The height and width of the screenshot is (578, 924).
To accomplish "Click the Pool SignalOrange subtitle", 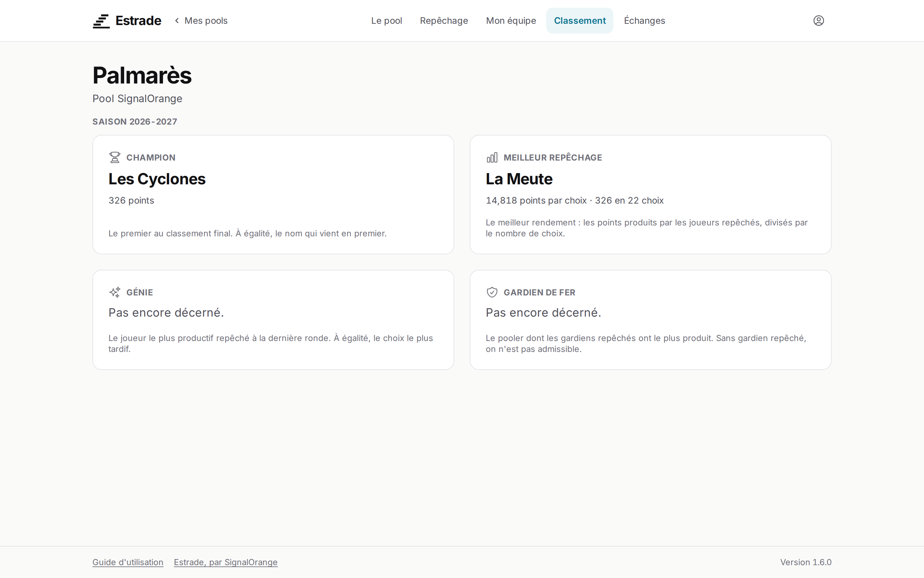I will [x=137, y=99].
